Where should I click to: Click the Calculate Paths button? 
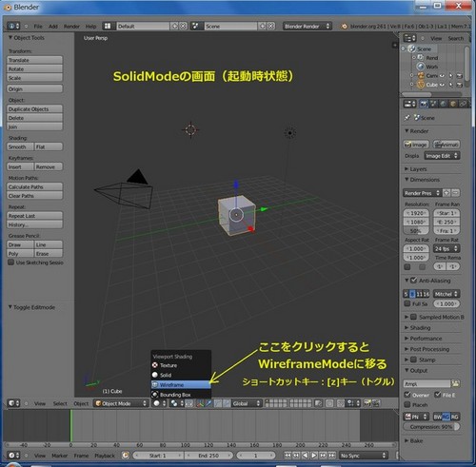click(x=34, y=186)
